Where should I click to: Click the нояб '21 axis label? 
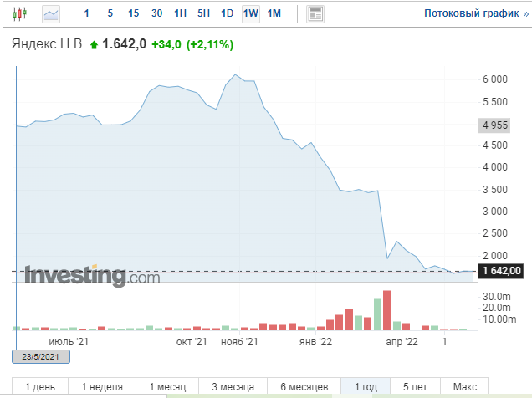239,341
